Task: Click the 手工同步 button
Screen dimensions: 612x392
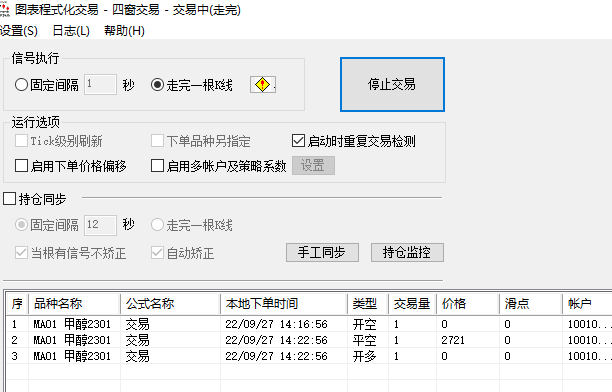Action: point(322,253)
